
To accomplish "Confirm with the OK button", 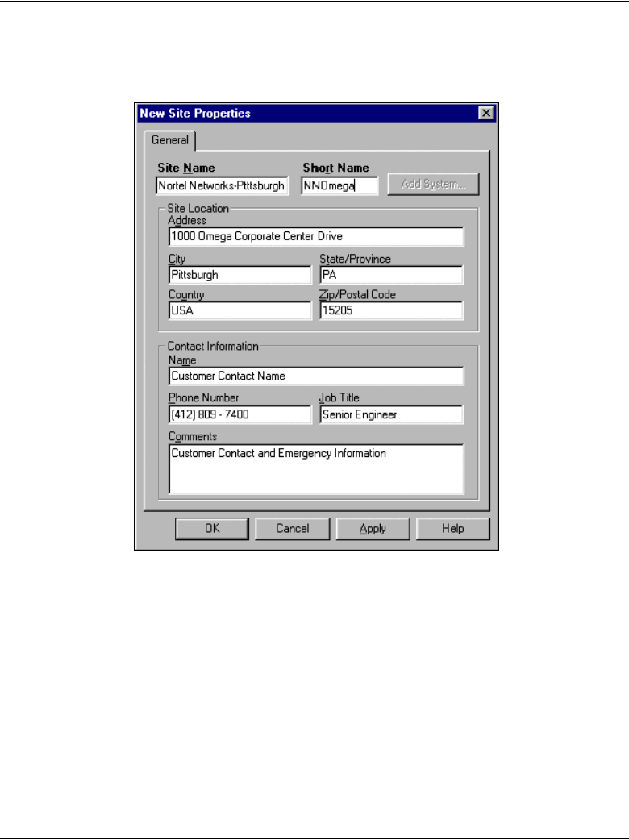I will coord(212,529).
